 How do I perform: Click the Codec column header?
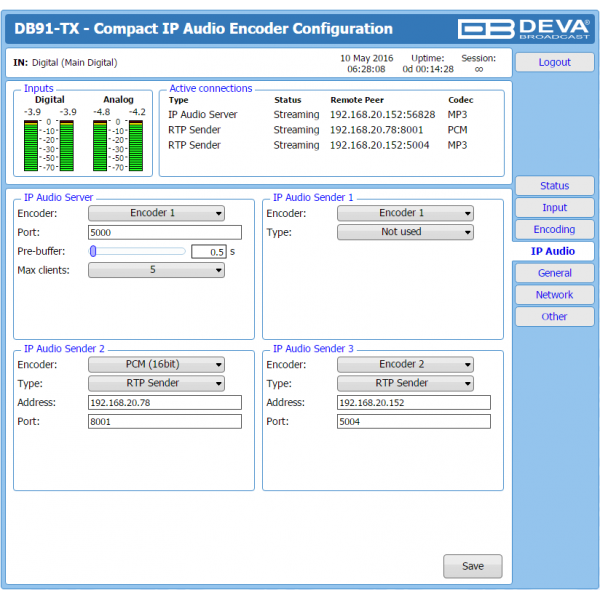[x=461, y=100]
